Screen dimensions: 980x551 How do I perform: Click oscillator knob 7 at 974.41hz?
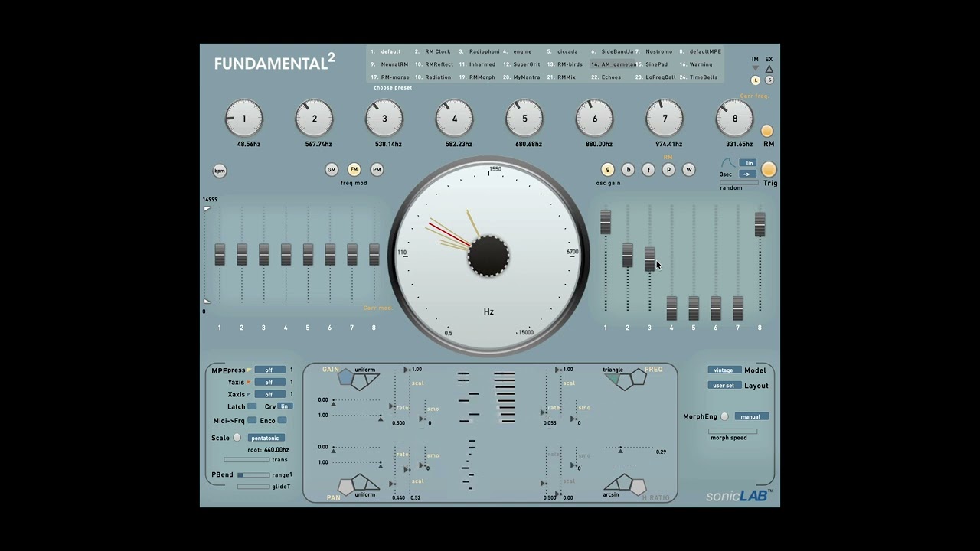tap(665, 119)
